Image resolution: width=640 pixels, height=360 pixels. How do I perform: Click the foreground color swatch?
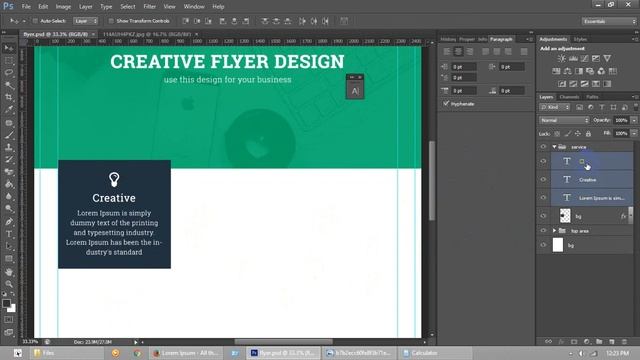pos(6,303)
